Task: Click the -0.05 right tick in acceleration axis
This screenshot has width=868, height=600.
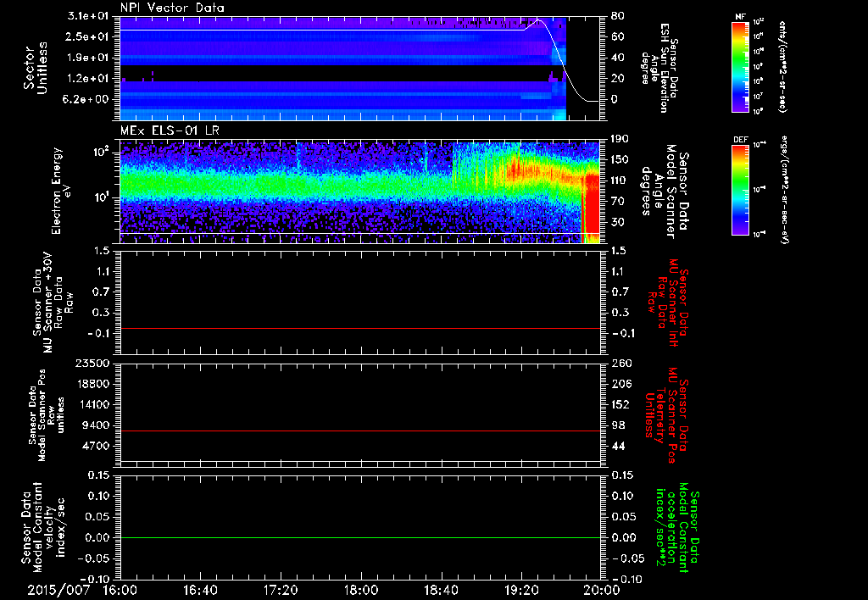Action: (x=627, y=558)
